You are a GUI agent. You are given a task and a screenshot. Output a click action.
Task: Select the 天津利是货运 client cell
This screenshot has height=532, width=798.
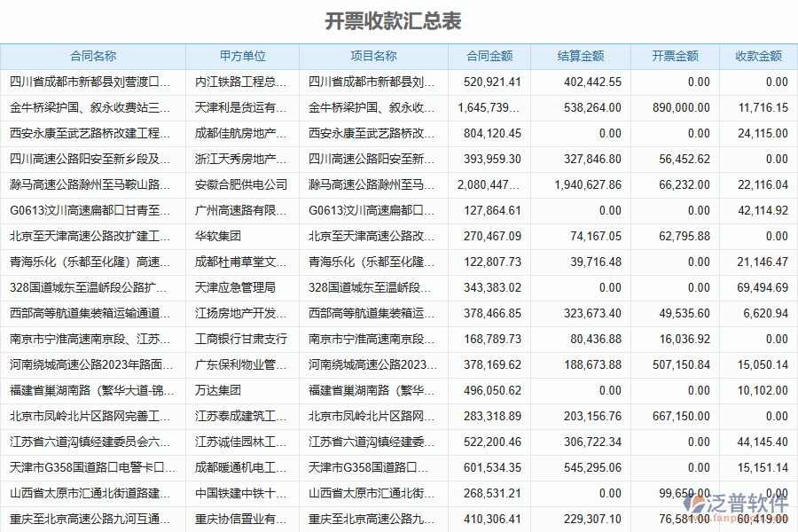241,106
